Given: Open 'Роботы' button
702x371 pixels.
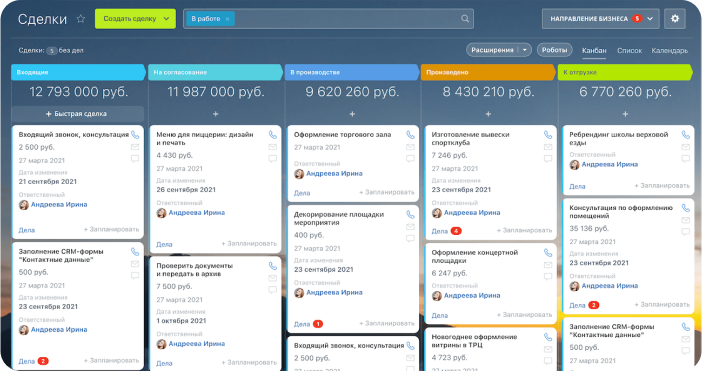Looking at the screenshot, I should click(x=554, y=50).
